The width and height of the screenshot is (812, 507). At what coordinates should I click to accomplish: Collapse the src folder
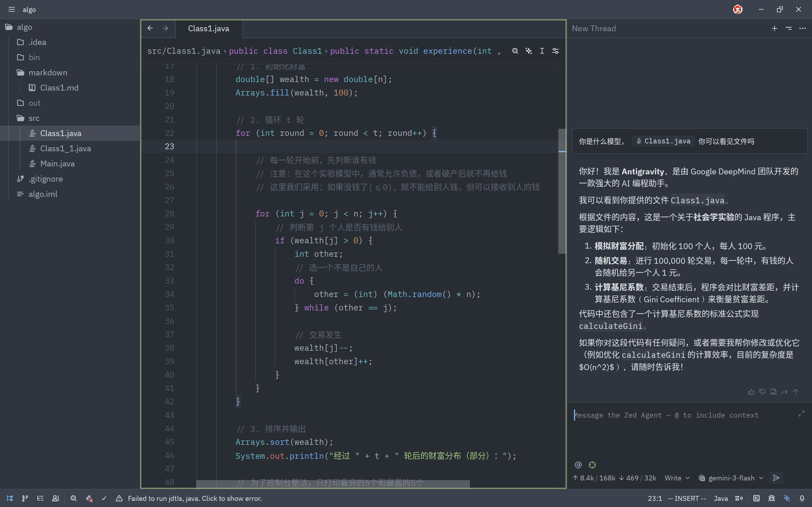point(34,118)
